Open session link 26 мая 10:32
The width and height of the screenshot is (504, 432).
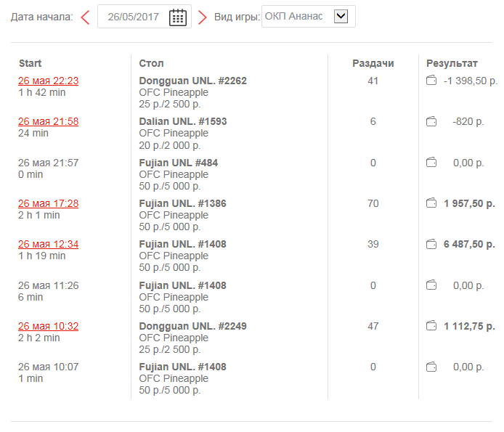tap(48, 326)
